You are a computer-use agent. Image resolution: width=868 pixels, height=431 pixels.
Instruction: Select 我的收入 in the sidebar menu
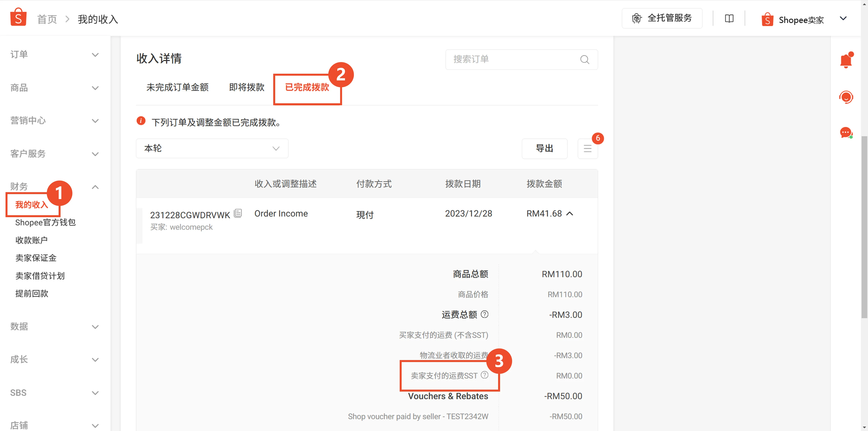click(32, 204)
